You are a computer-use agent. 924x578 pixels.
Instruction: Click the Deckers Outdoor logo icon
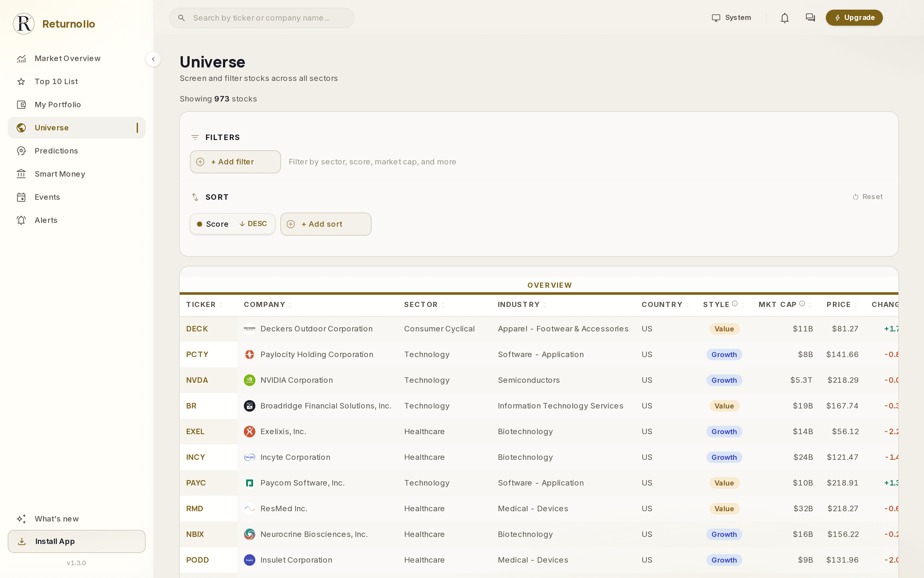pos(249,329)
